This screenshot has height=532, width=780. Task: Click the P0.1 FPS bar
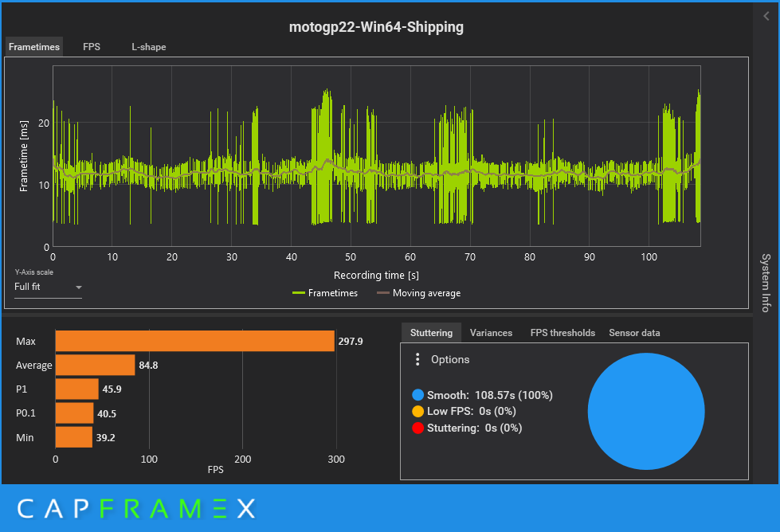point(74,413)
